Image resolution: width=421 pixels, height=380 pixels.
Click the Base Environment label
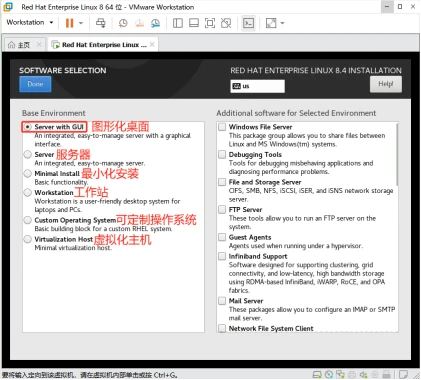point(54,113)
